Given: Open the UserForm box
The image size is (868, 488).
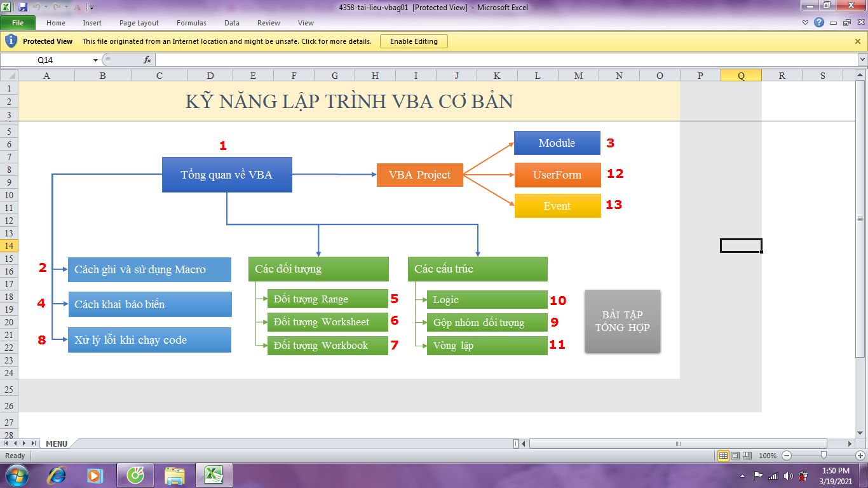Looking at the screenshot, I should [x=557, y=175].
